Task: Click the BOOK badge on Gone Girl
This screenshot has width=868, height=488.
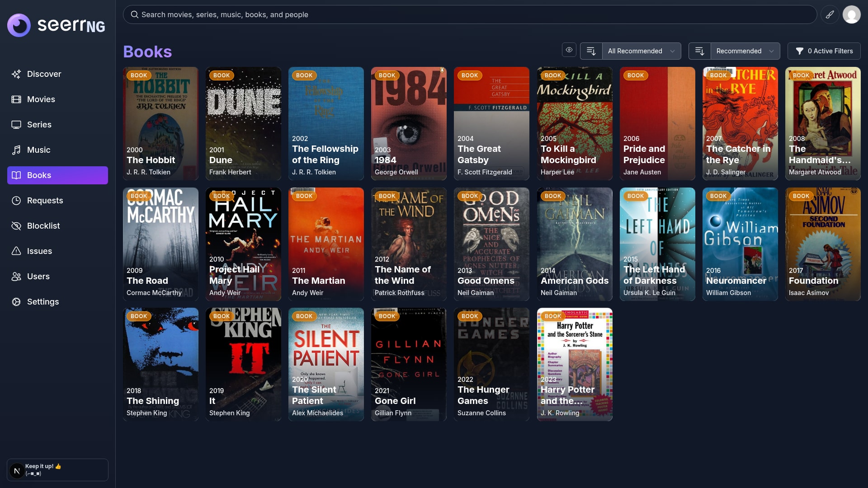Action: click(x=387, y=316)
